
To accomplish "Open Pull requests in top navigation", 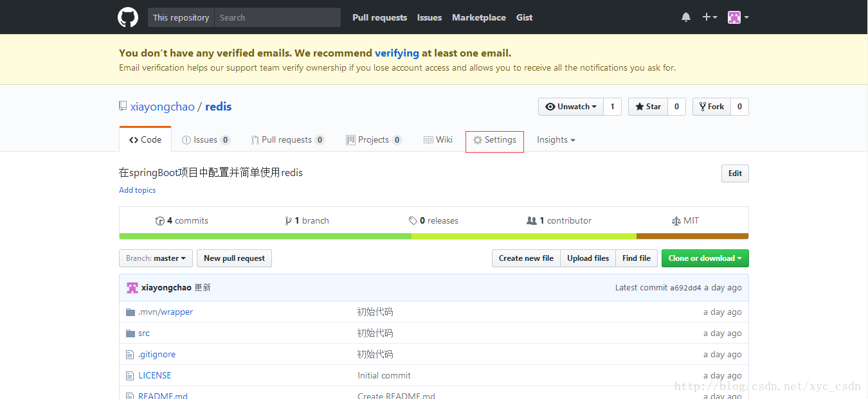I will tap(379, 17).
